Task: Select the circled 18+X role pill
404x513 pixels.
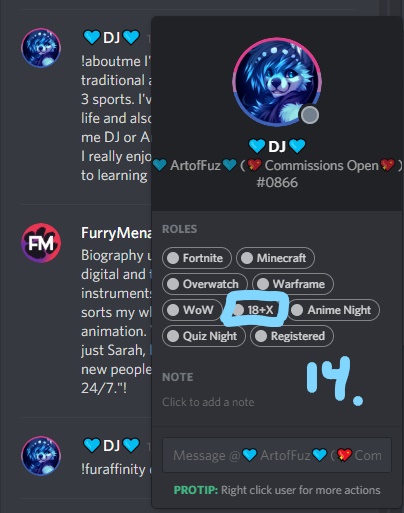Action: tap(255, 310)
